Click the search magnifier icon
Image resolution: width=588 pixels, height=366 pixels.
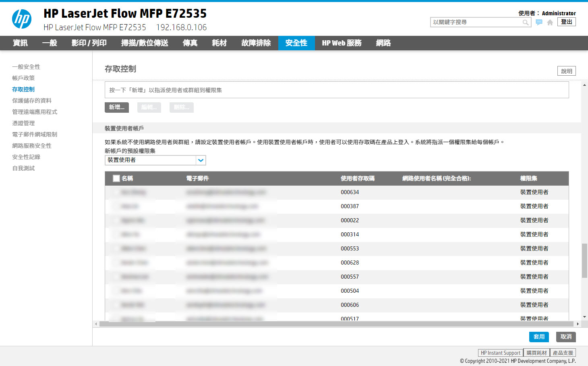526,22
